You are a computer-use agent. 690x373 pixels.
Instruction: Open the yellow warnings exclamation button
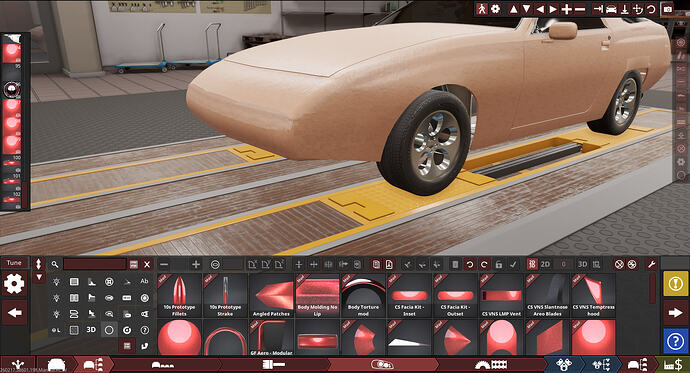pos(675,284)
